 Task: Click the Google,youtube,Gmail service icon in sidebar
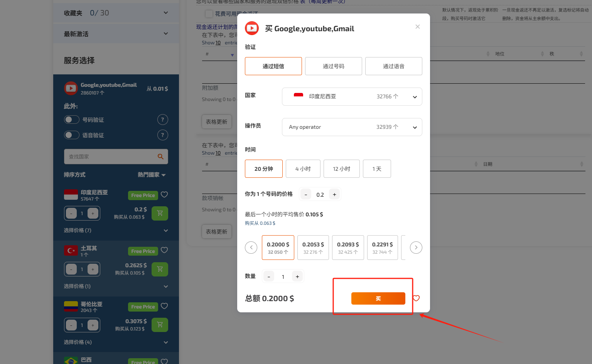71,88
